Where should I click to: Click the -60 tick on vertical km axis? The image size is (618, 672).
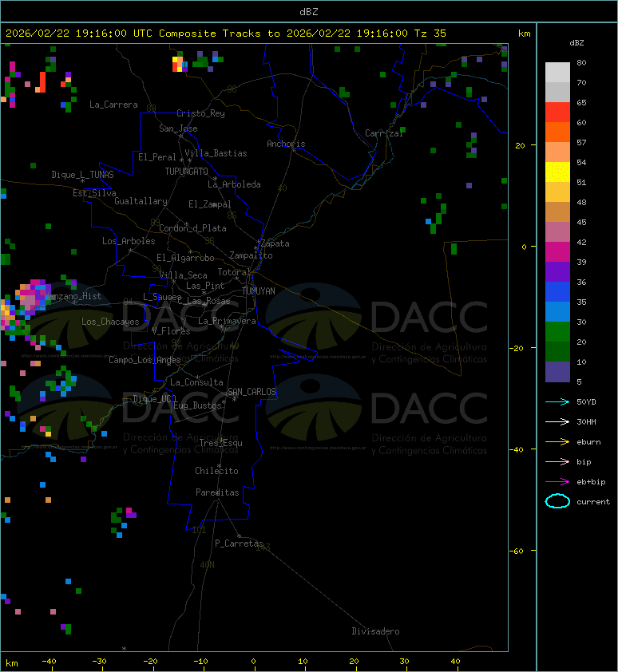(x=518, y=551)
